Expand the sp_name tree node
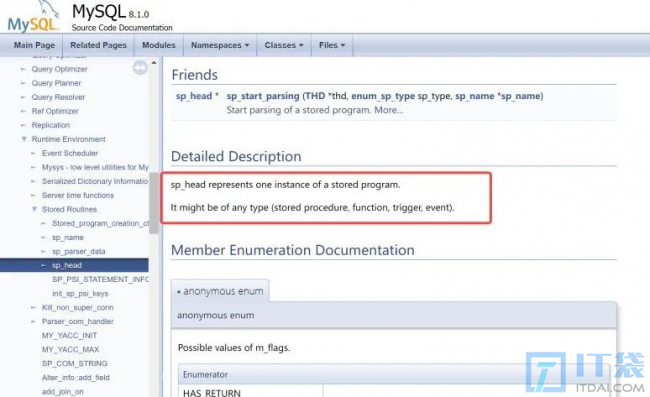Image resolution: width=650 pixels, height=397 pixels. coord(44,237)
